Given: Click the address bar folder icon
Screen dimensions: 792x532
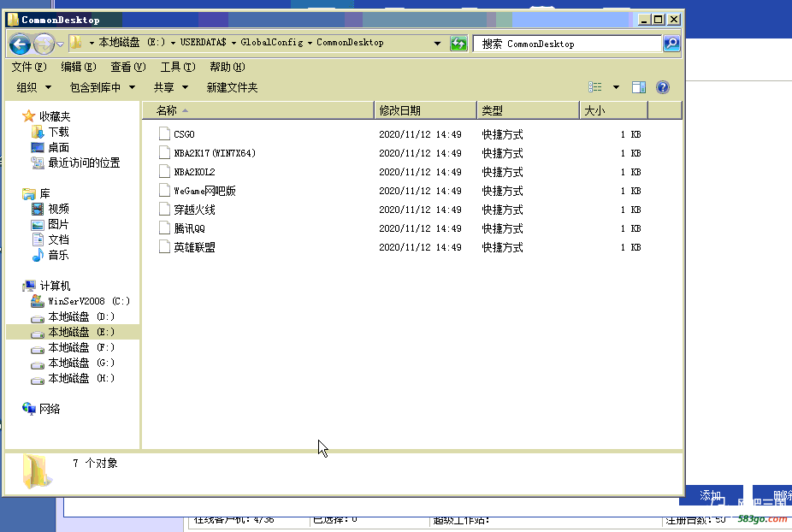Looking at the screenshot, I should pyautogui.click(x=76, y=43).
